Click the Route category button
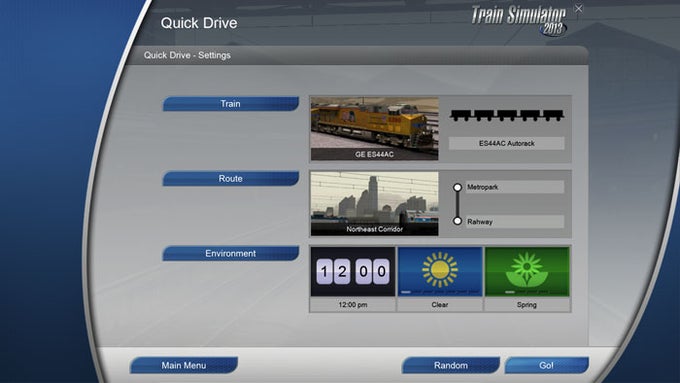The image size is (680, 383). tap(231, 178)
